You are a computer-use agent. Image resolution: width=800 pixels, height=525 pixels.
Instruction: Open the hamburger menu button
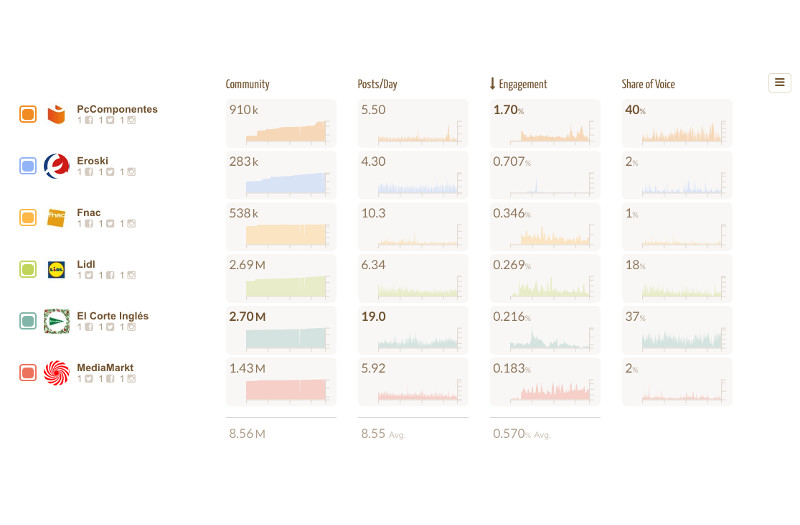tap(780, 83)
